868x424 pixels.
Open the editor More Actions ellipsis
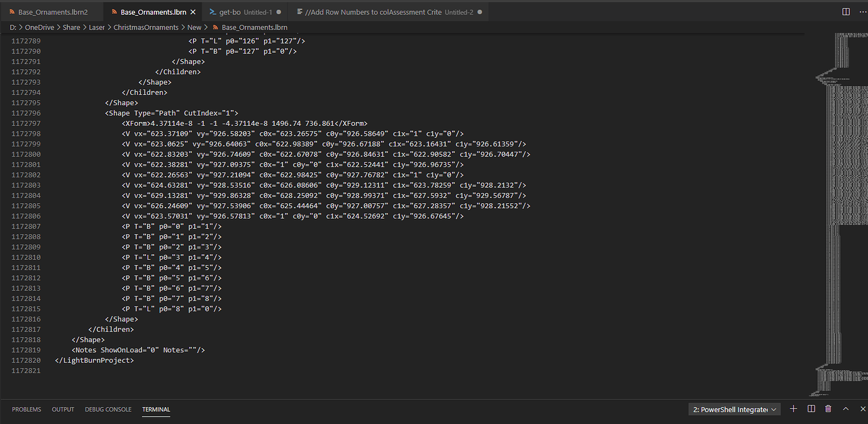[x=860, y=12]
